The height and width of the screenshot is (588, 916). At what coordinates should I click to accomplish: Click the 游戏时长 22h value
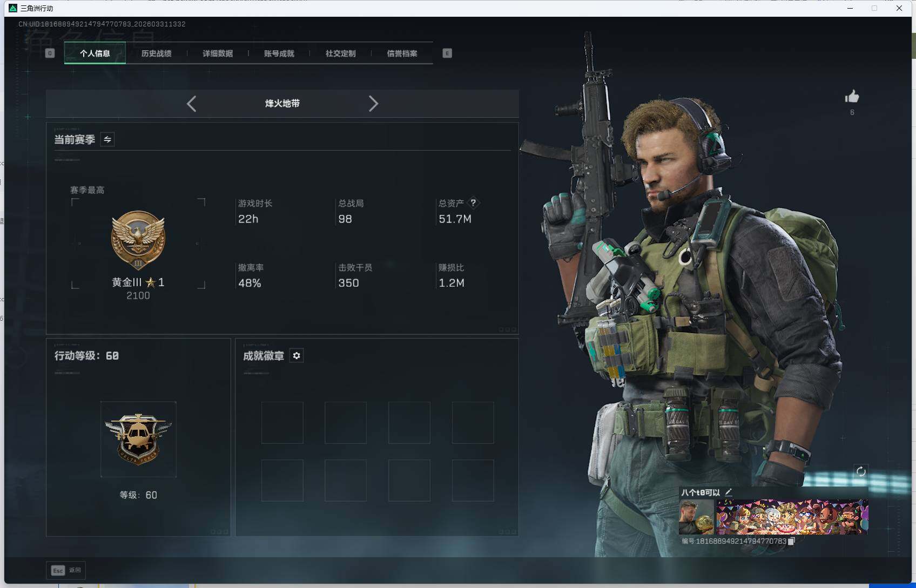click(248, 219)
